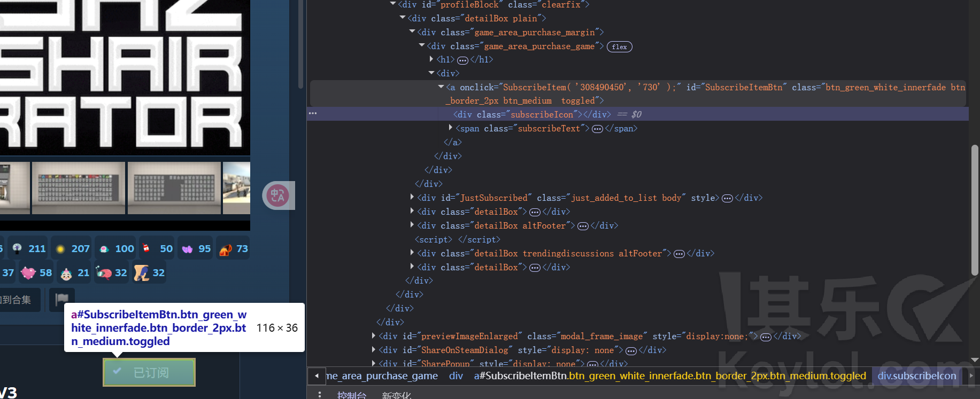This screenshot has width=980, height=399.
Task: Open the 控制台 drawer tab
Action: [352, 395]
